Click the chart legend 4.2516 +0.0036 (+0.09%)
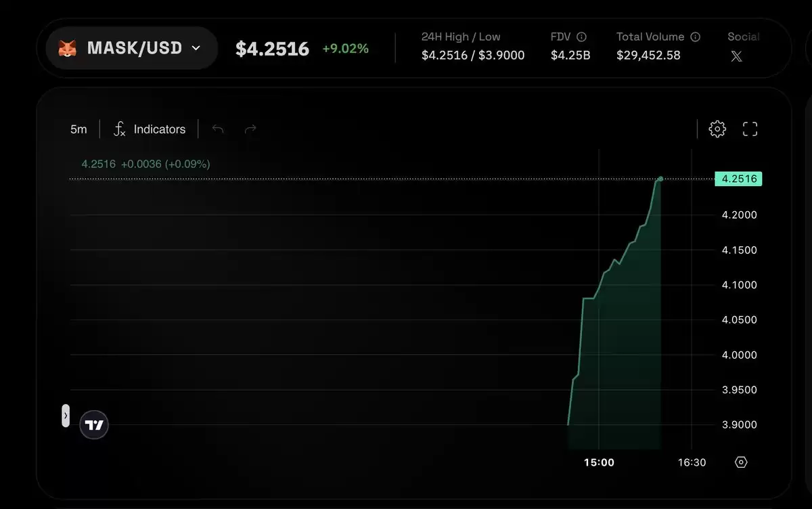This screenshot has width=812, height=509. click(145, 164)
